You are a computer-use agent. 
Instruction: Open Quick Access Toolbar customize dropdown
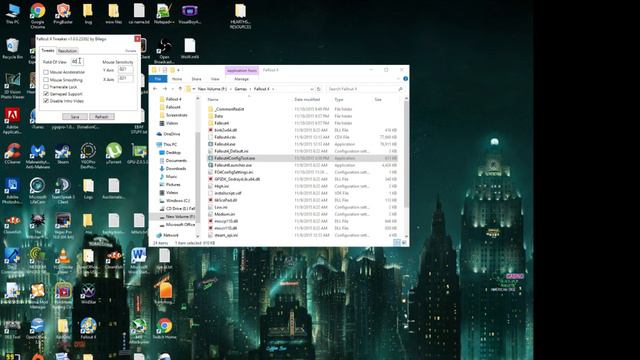coord(178,70)
